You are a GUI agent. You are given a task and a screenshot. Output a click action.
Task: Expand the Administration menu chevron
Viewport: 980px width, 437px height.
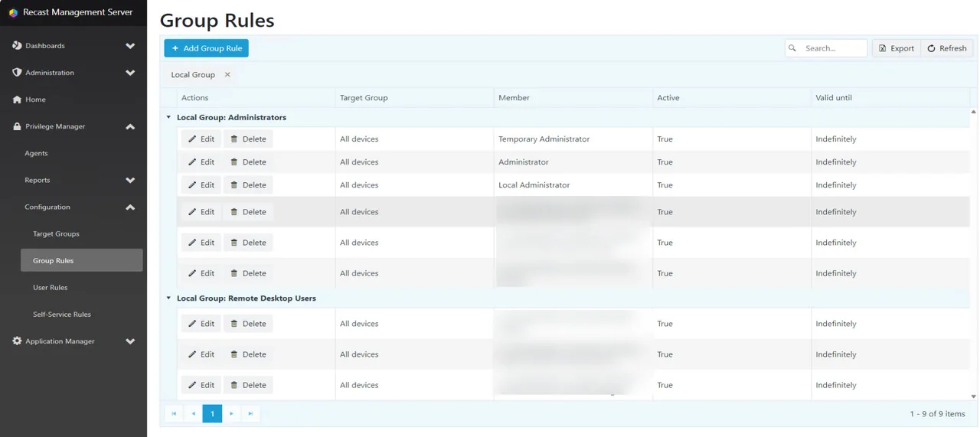point(130,73)
